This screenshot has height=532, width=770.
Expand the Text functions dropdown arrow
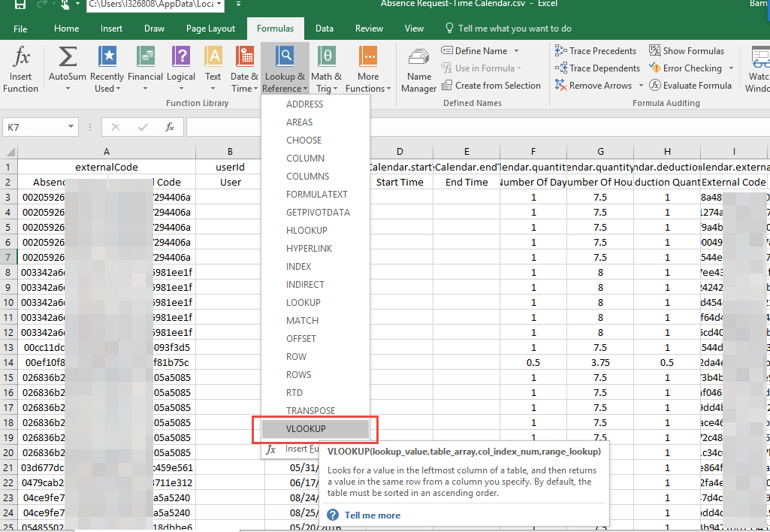pyautogui.click(x=213, y=89)
